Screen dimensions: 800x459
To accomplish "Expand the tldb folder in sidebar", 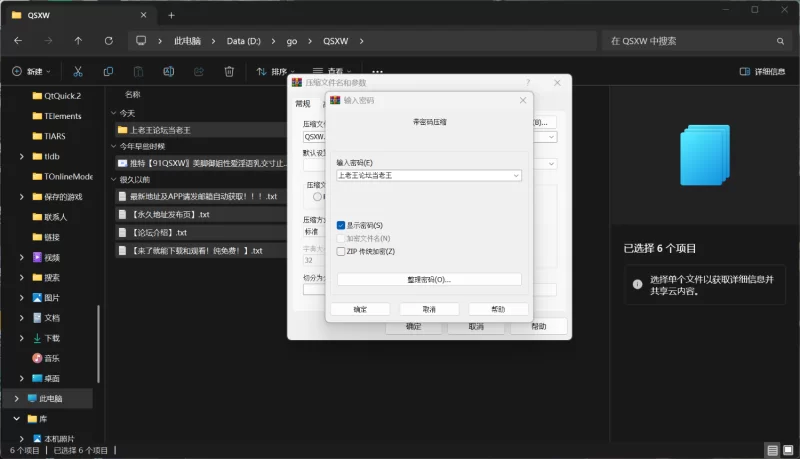I will [21, 157].
